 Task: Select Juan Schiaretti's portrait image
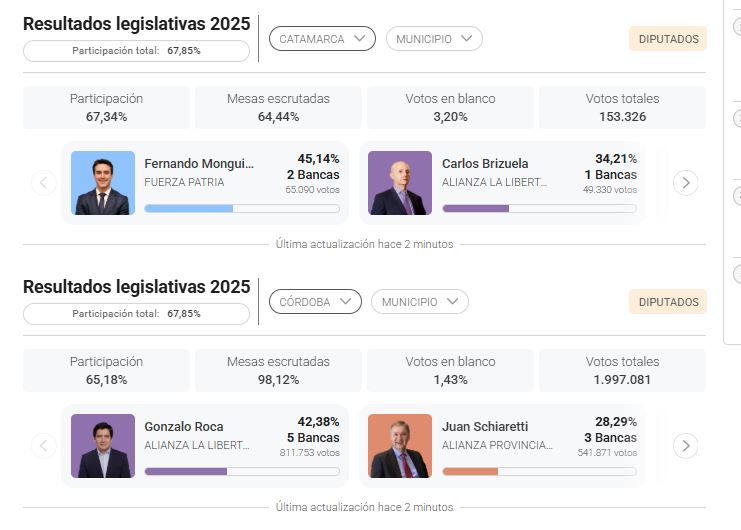point(400,446)
